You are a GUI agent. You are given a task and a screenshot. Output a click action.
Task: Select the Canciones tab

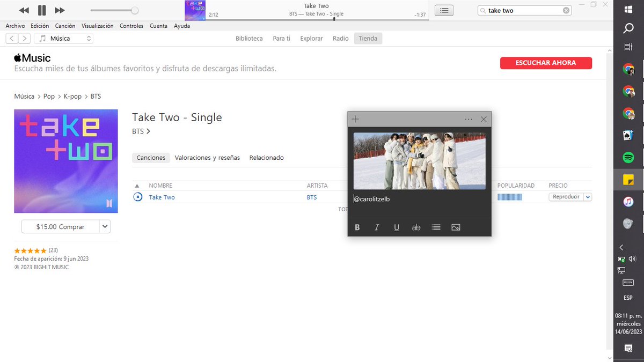pyautogui.click(x=151, y=158)
